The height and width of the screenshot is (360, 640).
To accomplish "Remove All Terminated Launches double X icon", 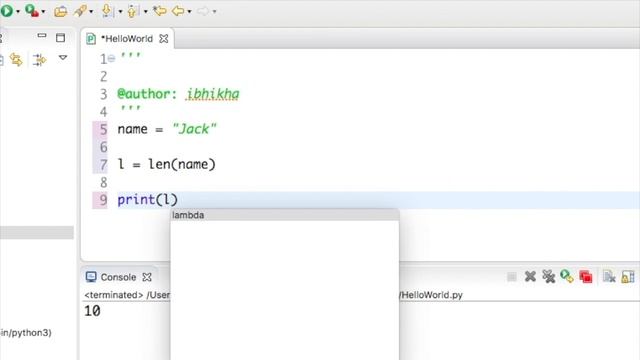I will point(549,277).
